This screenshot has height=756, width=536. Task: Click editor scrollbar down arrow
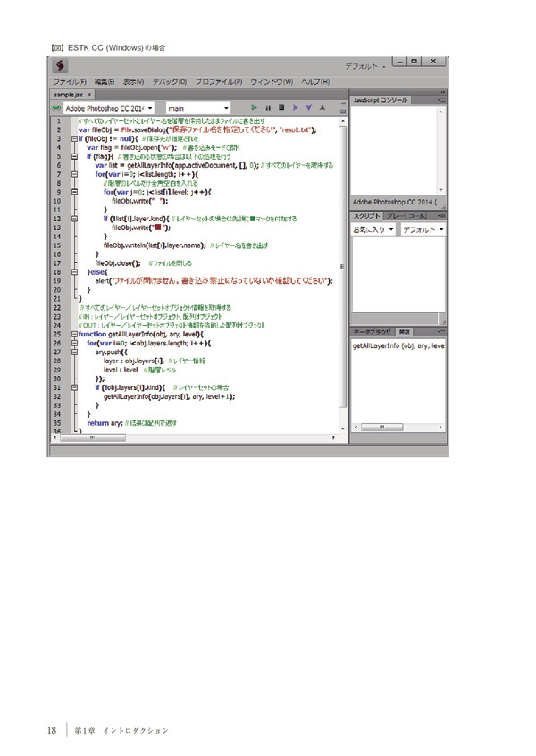pyautogui.click(x=342, y=428)
